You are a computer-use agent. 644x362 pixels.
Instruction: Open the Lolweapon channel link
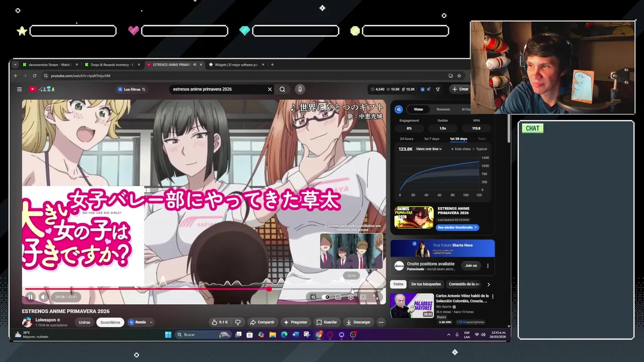pyautogui.click(x=46, y=320)
